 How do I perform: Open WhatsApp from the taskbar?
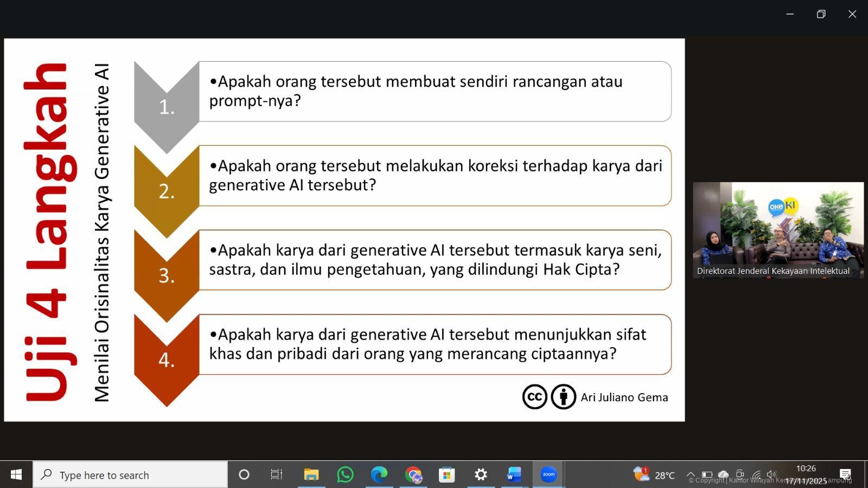pyautogui.click(x=345, y=475)
